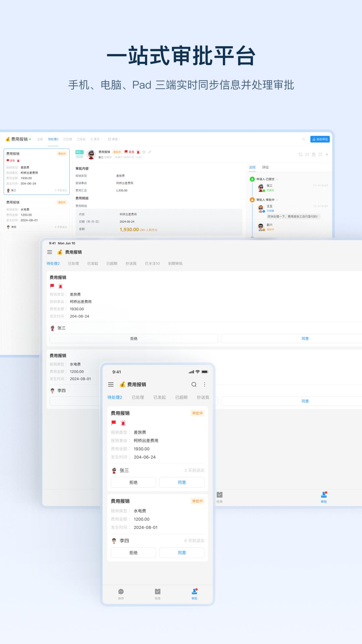Click the link icon beside the star
The image size is (362, 644).
tap(149, 152)
